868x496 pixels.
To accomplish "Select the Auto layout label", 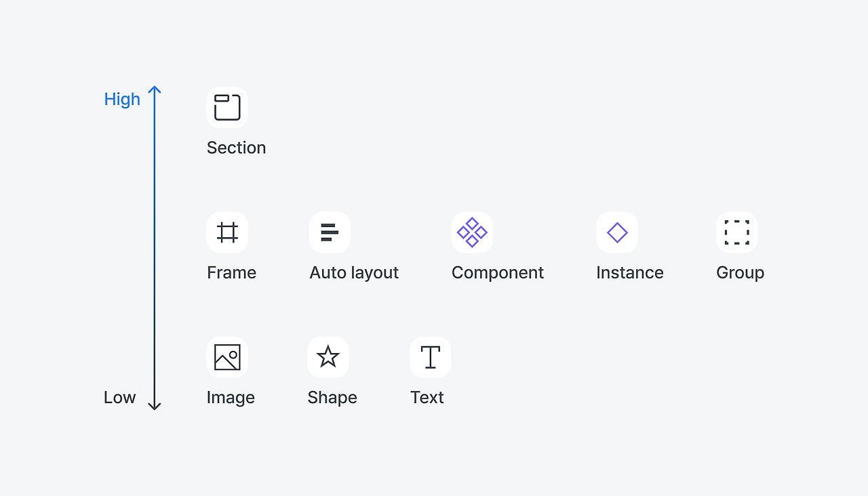I will (x=354, y=272).
